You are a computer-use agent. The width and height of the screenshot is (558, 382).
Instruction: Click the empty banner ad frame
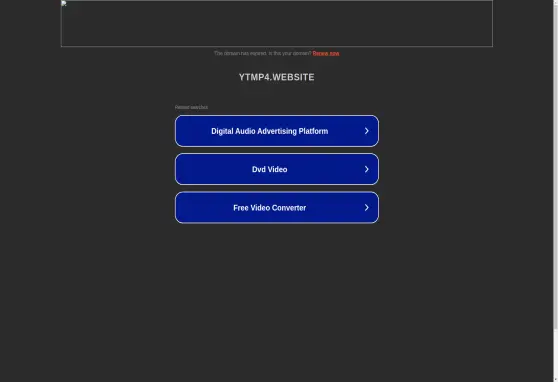[x=277, y=23]
